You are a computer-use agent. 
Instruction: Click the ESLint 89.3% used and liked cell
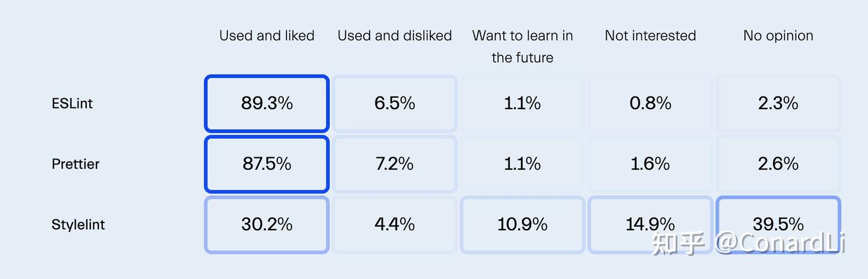pos(266,104)
